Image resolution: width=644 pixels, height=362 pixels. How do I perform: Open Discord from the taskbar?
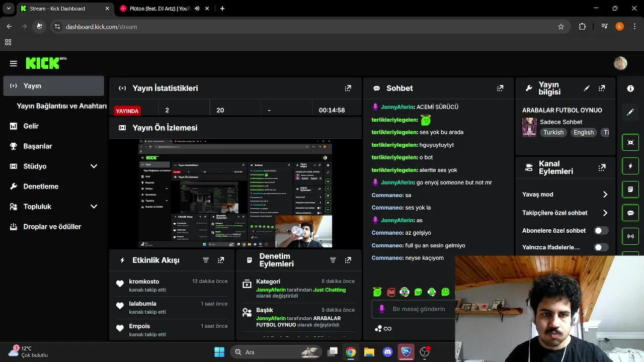[x=387, y=352]
